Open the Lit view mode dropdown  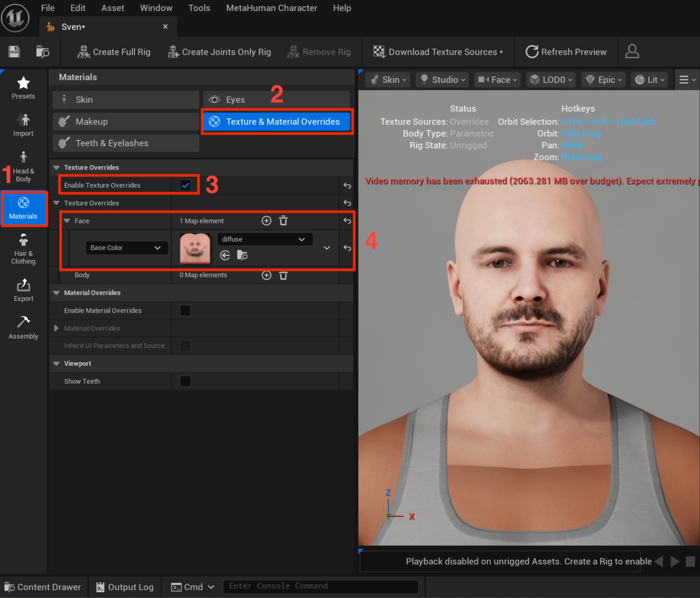[x=650, y=80]
